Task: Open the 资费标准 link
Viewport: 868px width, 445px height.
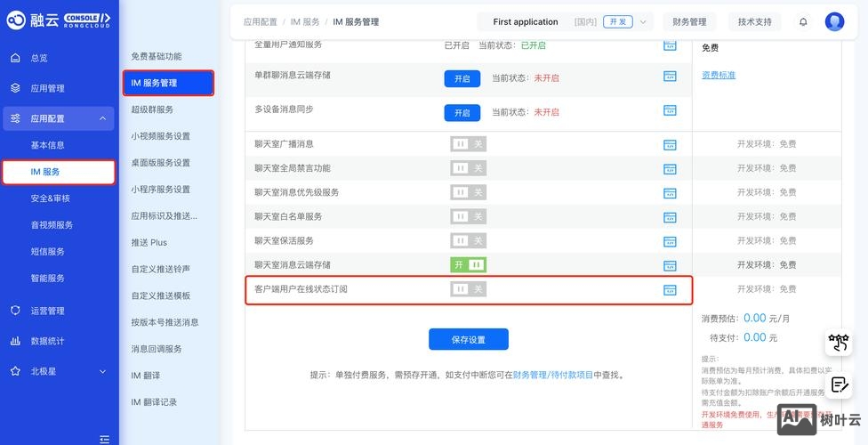Action: click(719, 76)
